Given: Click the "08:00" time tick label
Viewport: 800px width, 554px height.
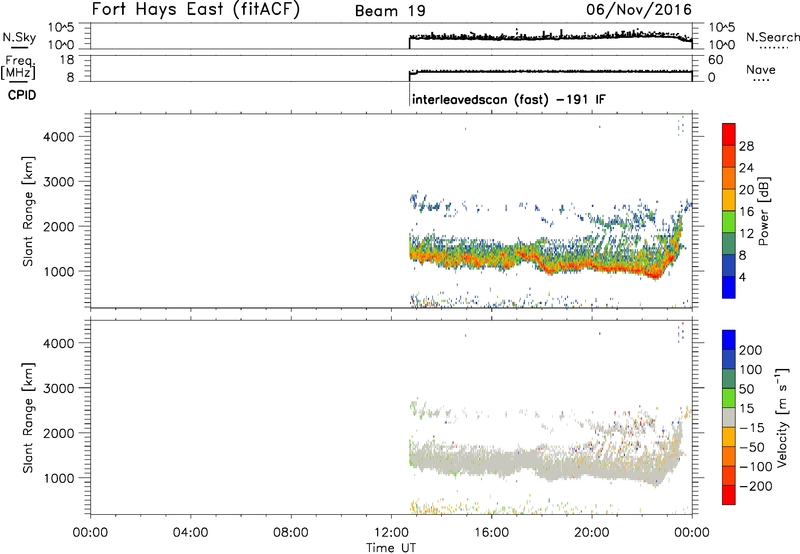Looking at the screenshot, I should click(290, 533).
